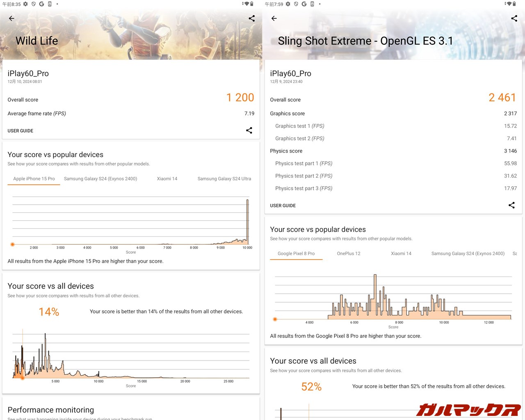Open USER GUIDE for Wild Life
Screen dimensions: 525x420
point(21,131)
